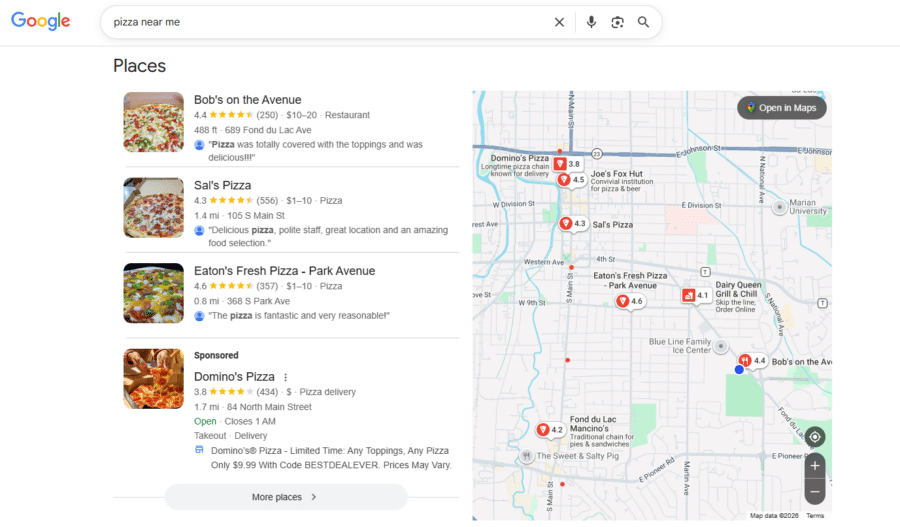This screenshot has height=527, width=900.
Task: Select Domino's Pizza 3.8 map pin
Action: pos(567,164)
